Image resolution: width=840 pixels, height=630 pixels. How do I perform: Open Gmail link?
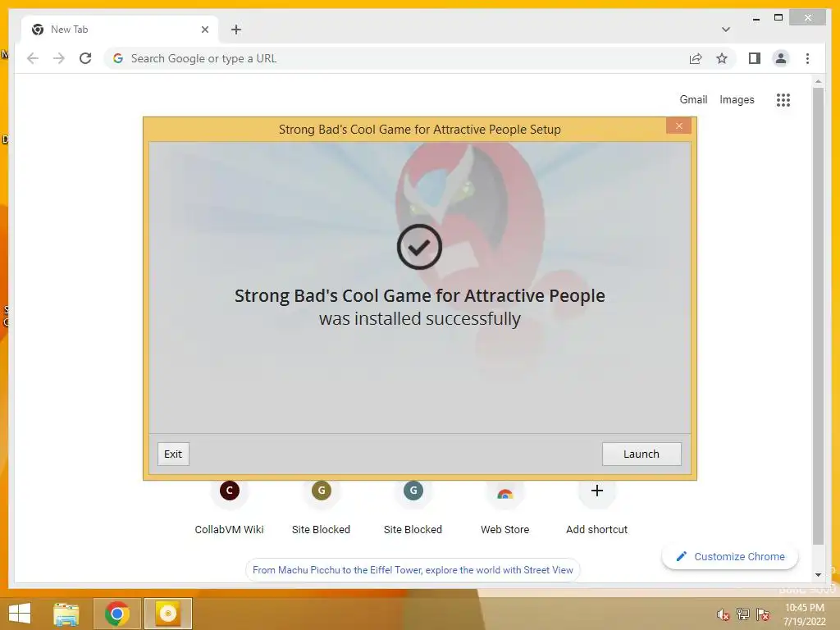point(693,99)
